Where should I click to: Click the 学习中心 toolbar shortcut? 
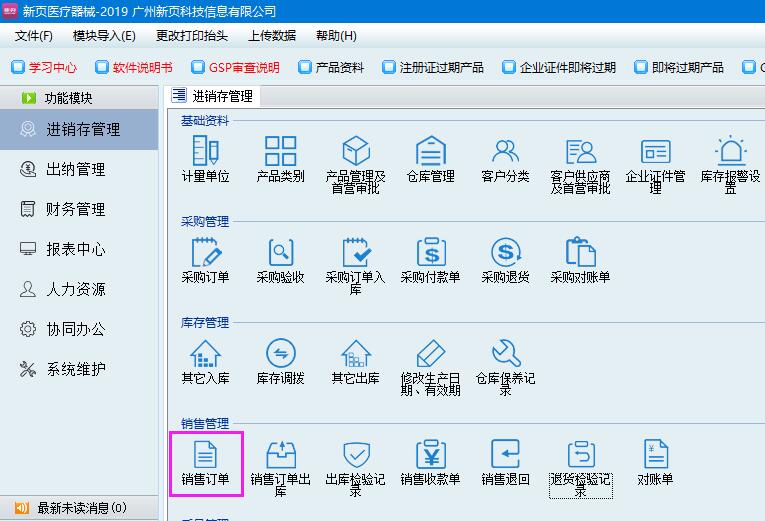pos(43,68)
